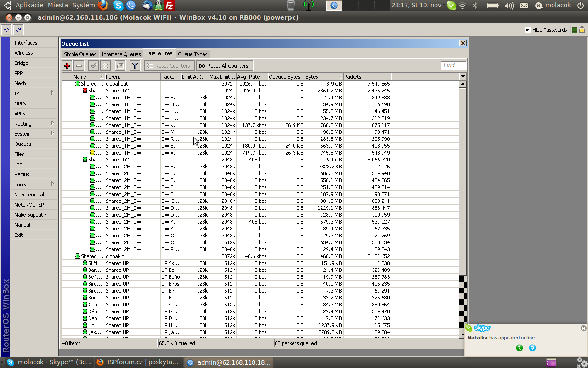Open the messaging envelope indicator

pos(524,6)
